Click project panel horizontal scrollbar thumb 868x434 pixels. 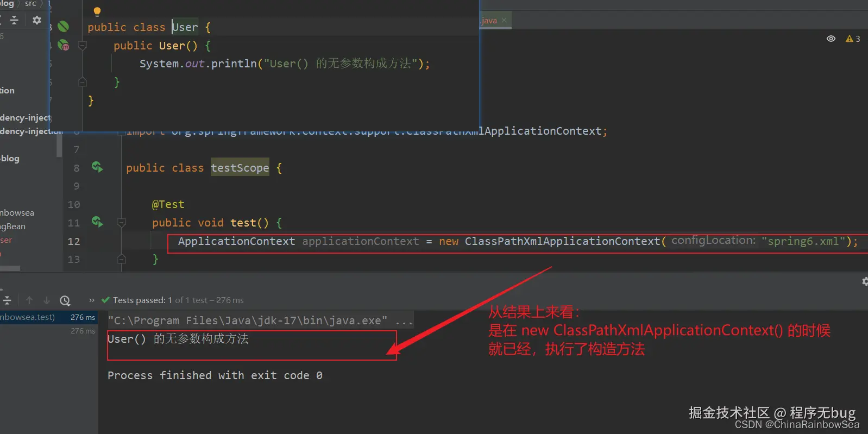pos(10,268)
